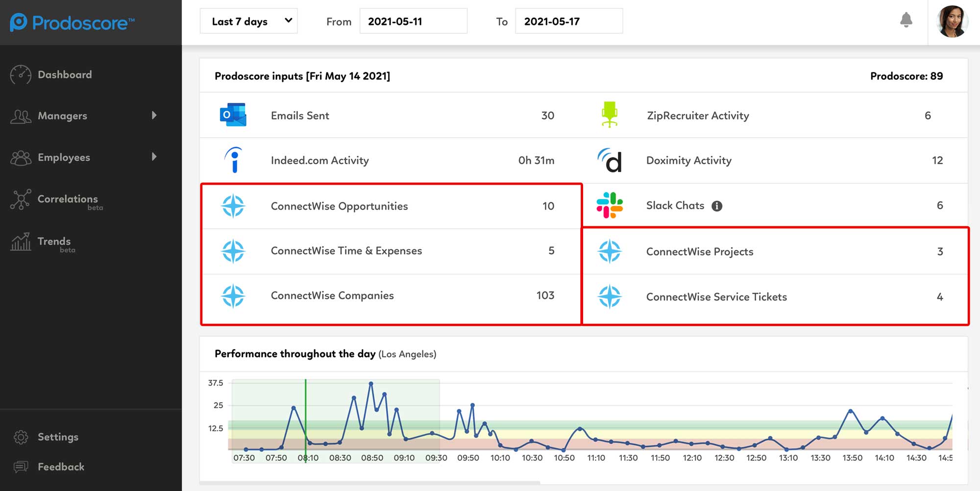The height and width of the screenshot is (491, 980).
Task: Select the Emails Sent label
Action: 300,116
